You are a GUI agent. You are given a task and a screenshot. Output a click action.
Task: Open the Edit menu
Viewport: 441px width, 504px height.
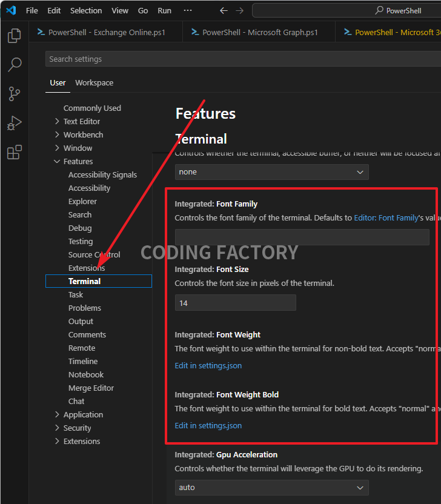pos(54,11)
